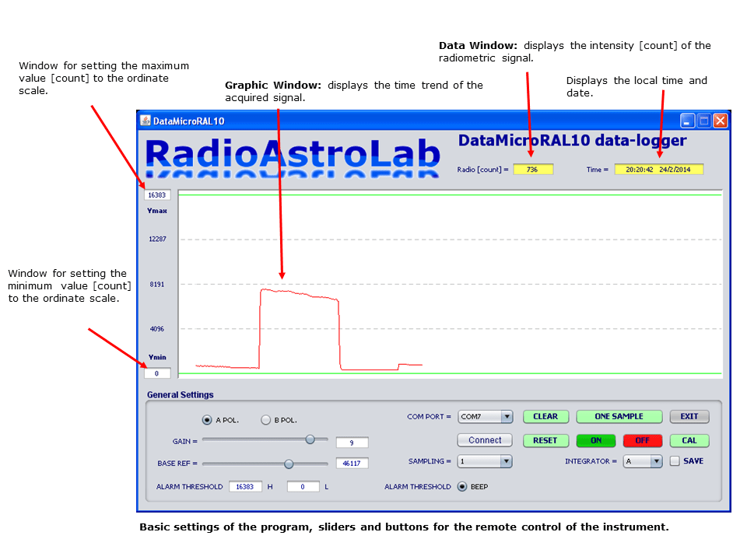
Task: Quit the program via the EXIT button
Action: coord(689,416)
